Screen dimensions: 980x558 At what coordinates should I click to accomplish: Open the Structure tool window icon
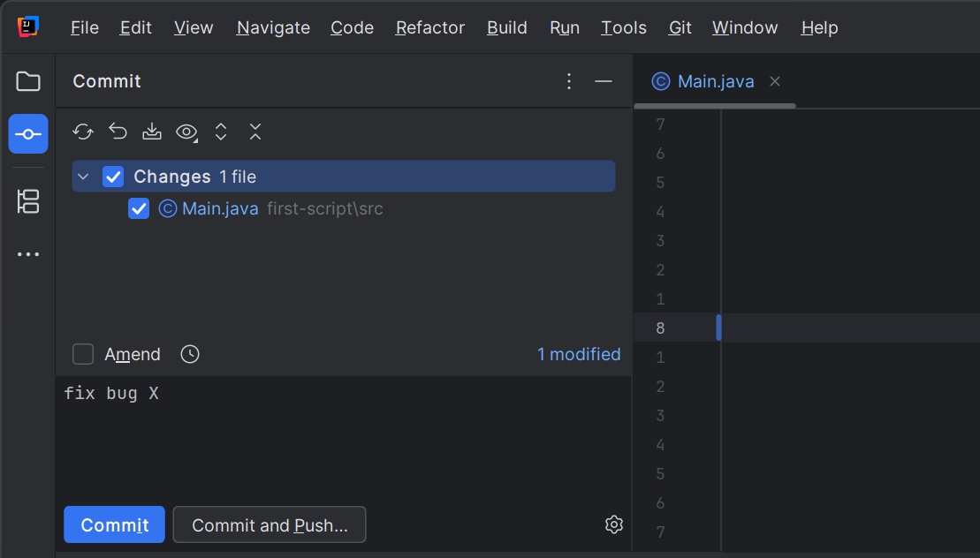tap(28, 201)
